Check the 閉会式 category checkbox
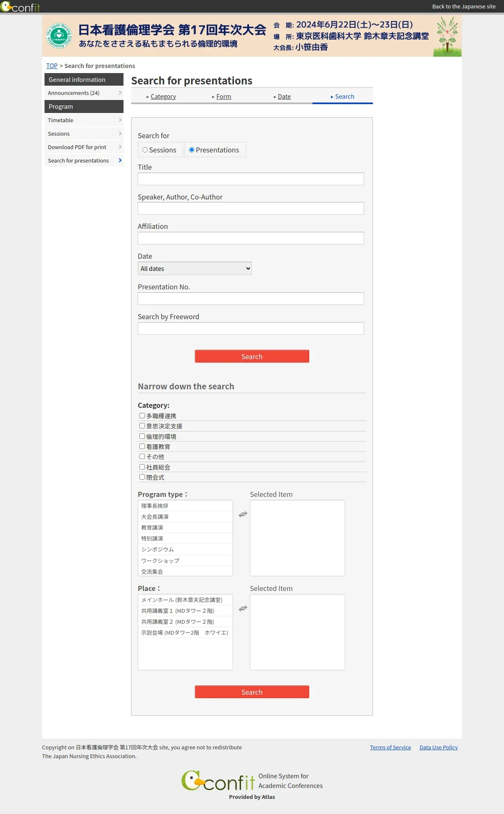The width and height of the screenshot is (504, 814). point(142,477)
